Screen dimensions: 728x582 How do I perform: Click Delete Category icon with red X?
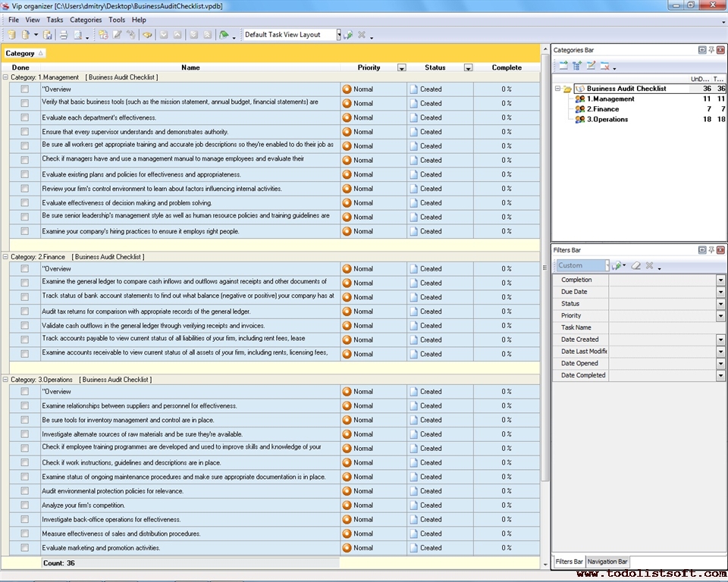point(605,66)
